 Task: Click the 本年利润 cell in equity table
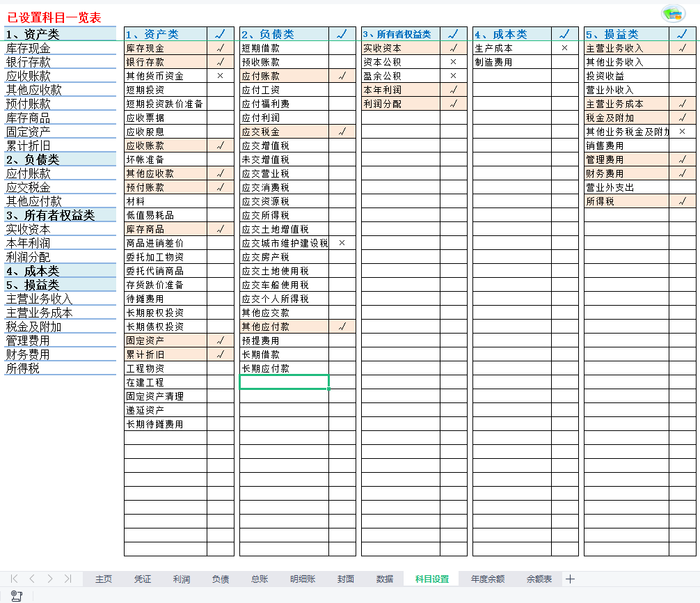click(401, 90)
